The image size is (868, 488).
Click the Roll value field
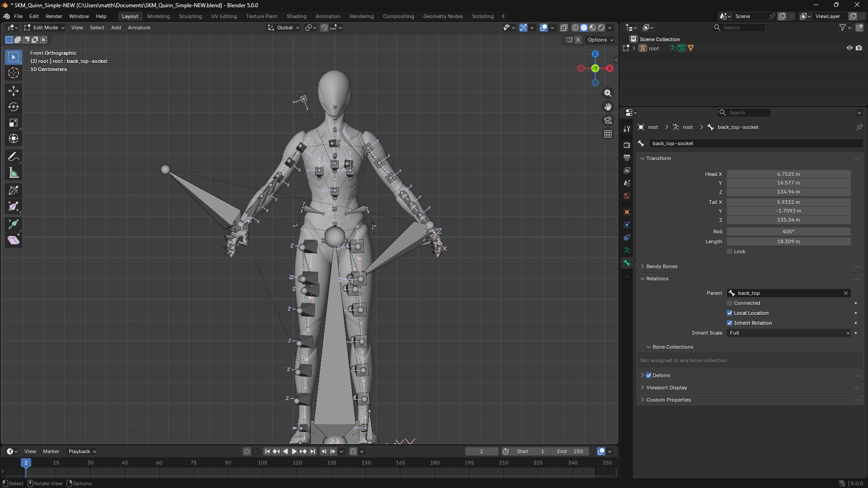click(788, 232)
